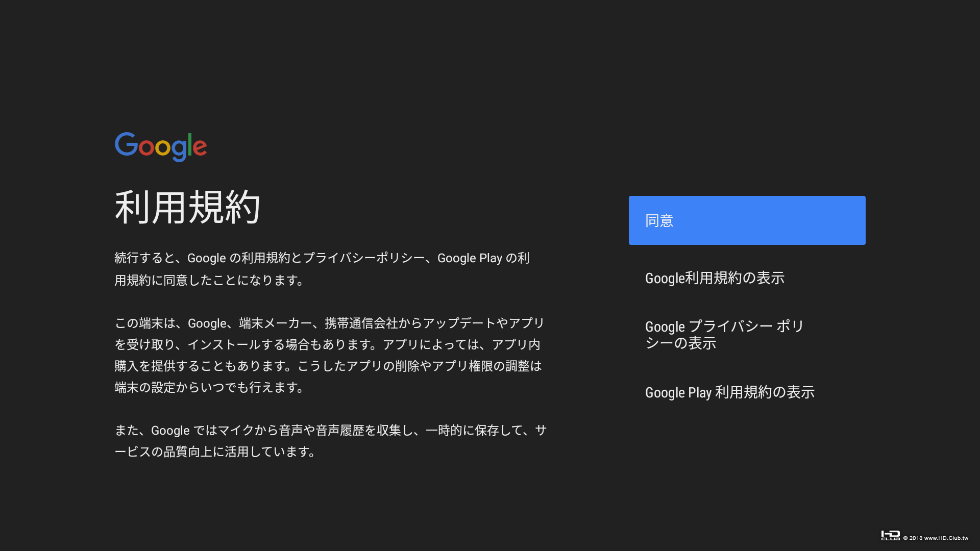Click the 利用規約 page heading
The image size is (980, 551).
click(187, 207)
